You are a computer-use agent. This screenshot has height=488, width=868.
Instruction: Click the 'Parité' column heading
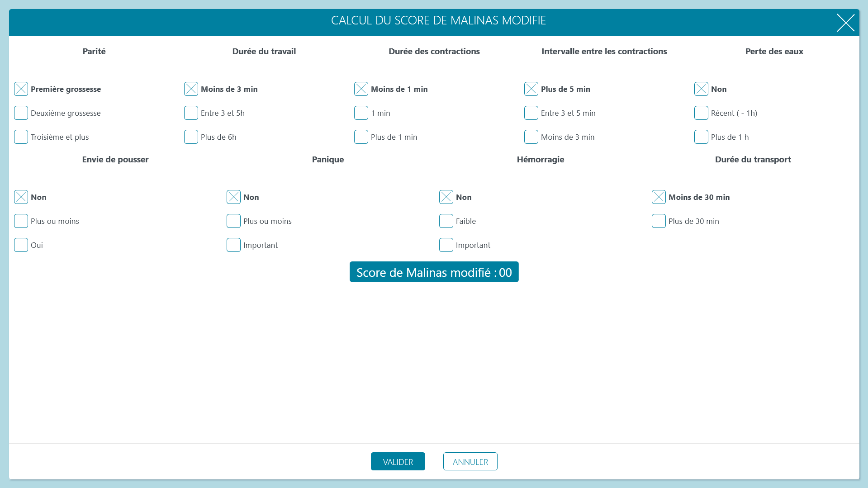point(94,52)
